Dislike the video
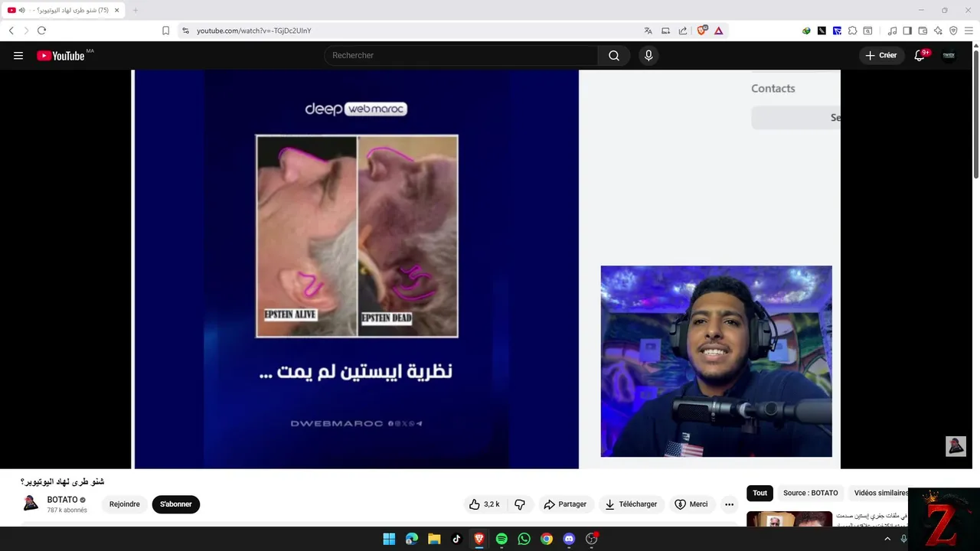The width and height of the screenshot is (980, 551). point(520,504)
